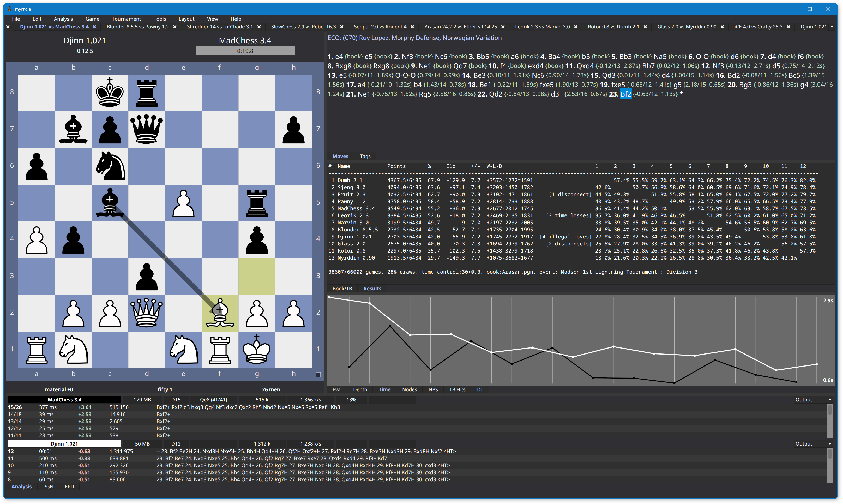Open MadChess 3.4 Output dropdown
This screenshot has width=843, height=504.
tap(813, 400)
